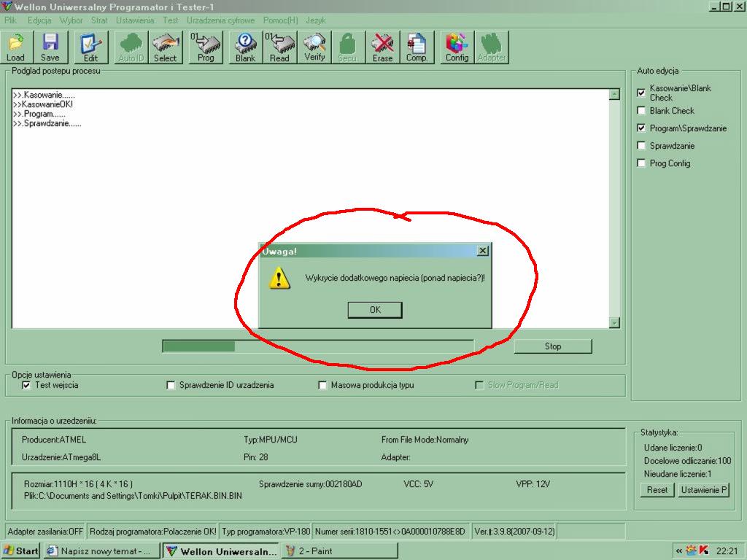Screen dimensions: 747x560
Task: Click the Verify toolbar icon
Action: [314, 47]
